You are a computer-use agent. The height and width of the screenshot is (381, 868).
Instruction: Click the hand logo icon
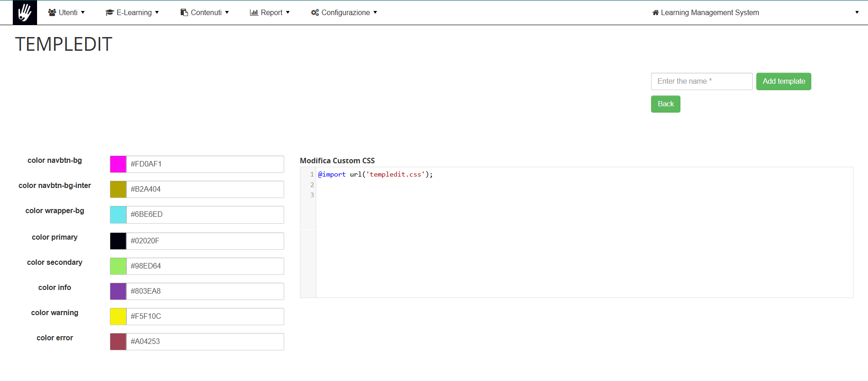pyautogui.click(x=25, y=12)
